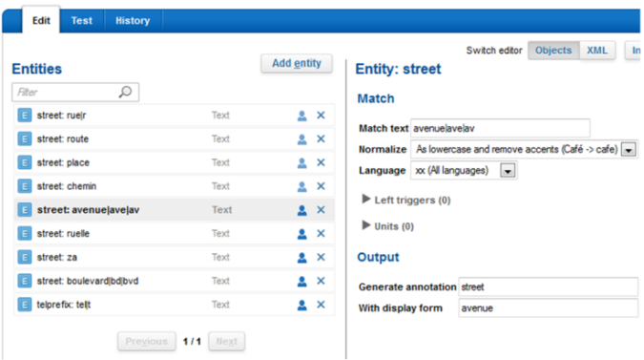Click the partially visible In button
644x360 pixels.
point(634,51)
